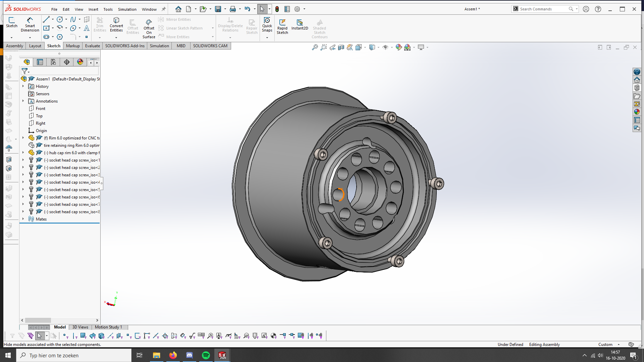The image size is (644, 362).
Task: Toggle the menu bar pin
Action: click(164, 9)
